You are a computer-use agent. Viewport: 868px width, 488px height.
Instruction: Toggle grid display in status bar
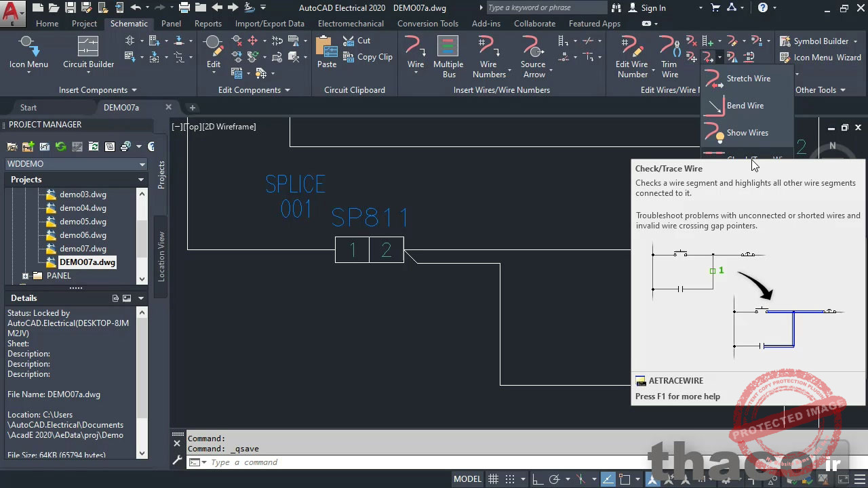(x=493, y=479)
